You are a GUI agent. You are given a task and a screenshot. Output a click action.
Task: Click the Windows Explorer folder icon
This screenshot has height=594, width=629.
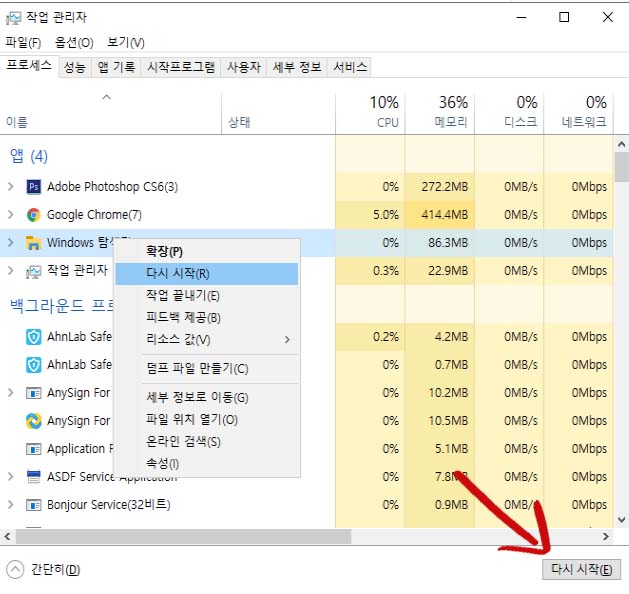pos(34,243)
